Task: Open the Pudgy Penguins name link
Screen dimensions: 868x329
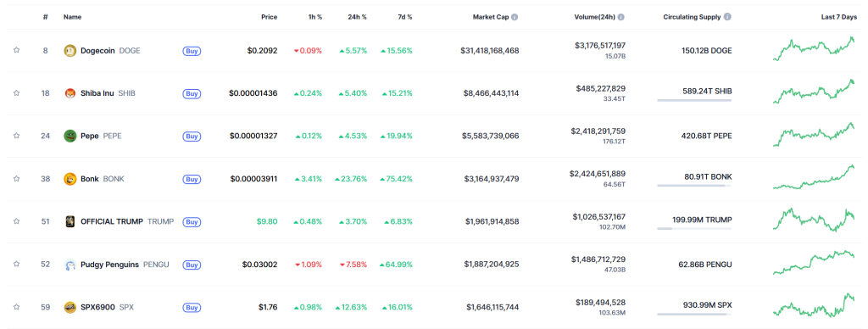Action: click(109, 265)
